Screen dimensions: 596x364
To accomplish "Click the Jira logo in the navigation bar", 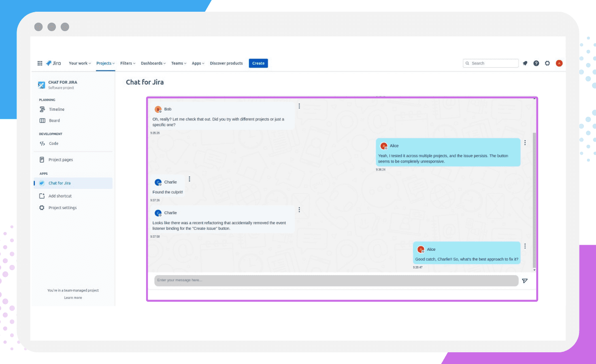I will 54,63.
